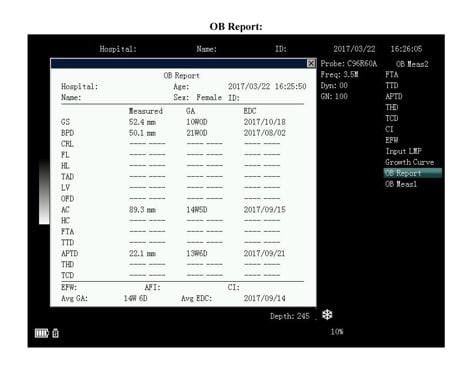Click AC gestational age 14W5D
The height and width of the screenshot is (381, 475).
(197, 210)
